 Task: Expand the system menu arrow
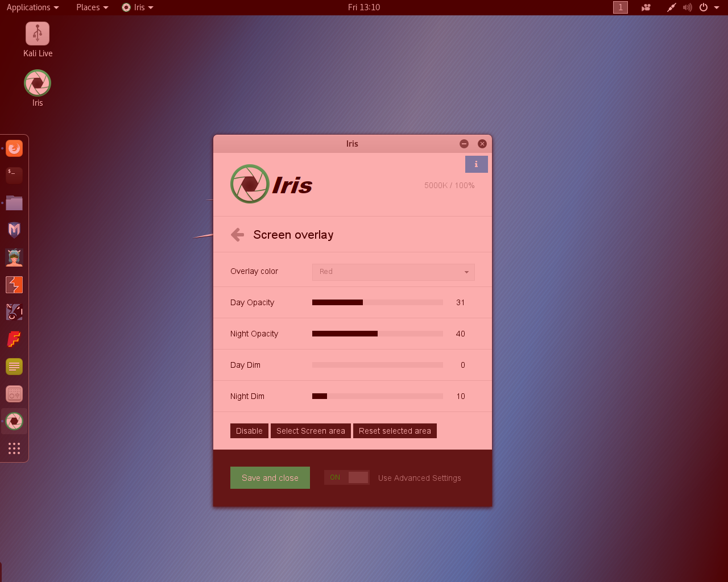(x=717, y=7)
